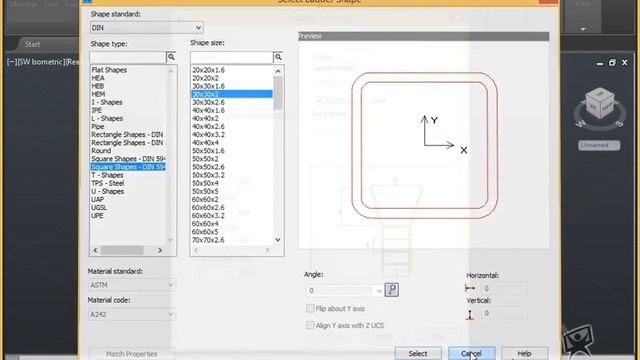Open the Material standard ASTM dropdown

click(132, 285)
